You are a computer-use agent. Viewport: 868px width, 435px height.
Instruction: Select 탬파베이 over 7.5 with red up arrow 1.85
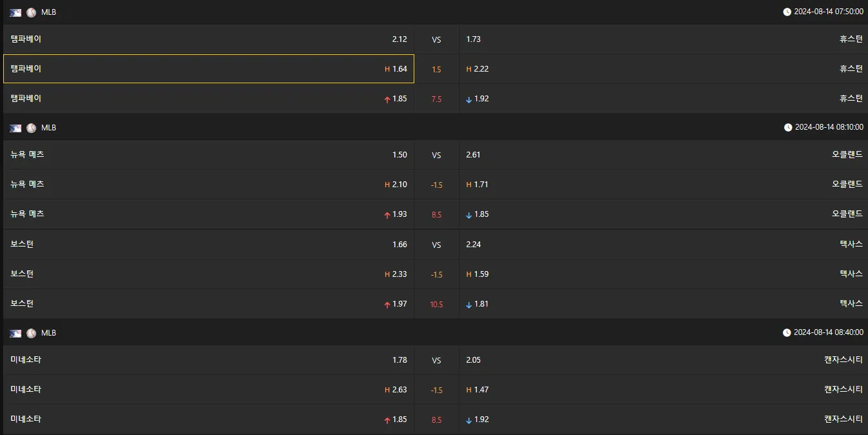[x=208, y=99]
